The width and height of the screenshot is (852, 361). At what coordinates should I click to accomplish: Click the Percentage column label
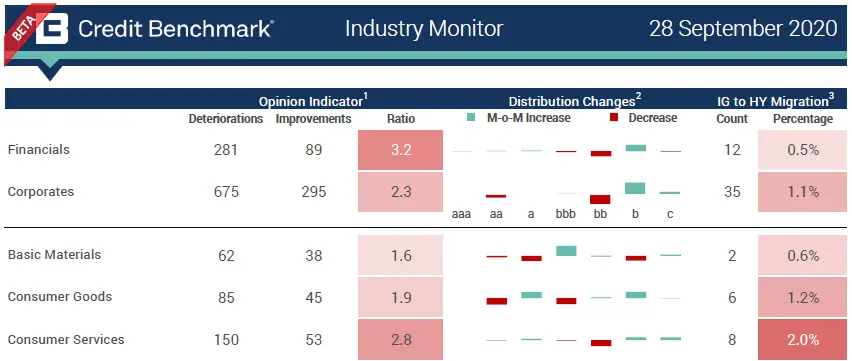click(803, 119)
